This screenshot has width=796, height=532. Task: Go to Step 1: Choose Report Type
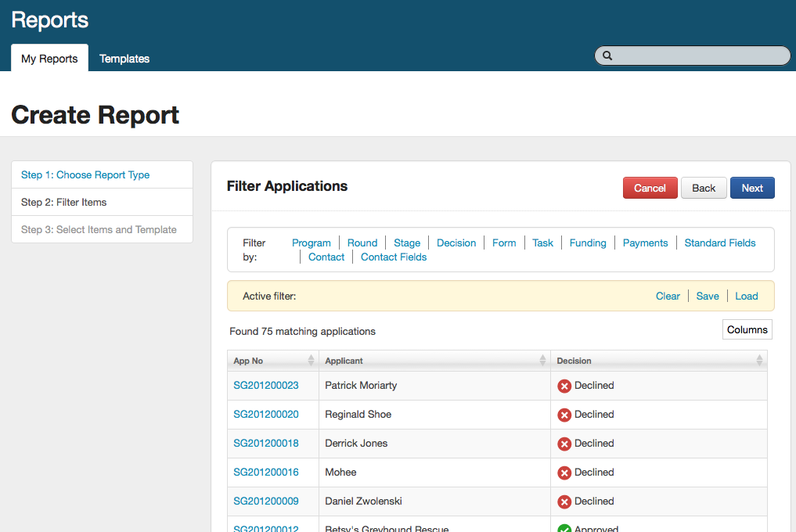(x=85, y=174)
